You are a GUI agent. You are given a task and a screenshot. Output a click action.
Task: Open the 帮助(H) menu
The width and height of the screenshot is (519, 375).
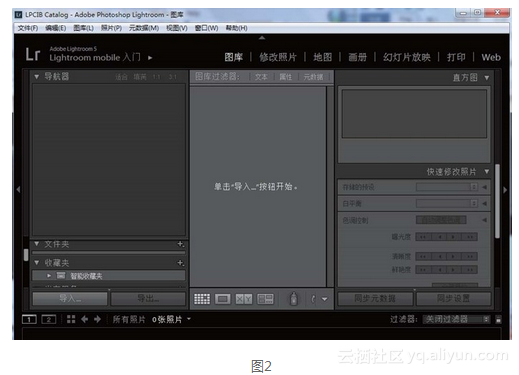pyautogui.click(x=237, y=28)
